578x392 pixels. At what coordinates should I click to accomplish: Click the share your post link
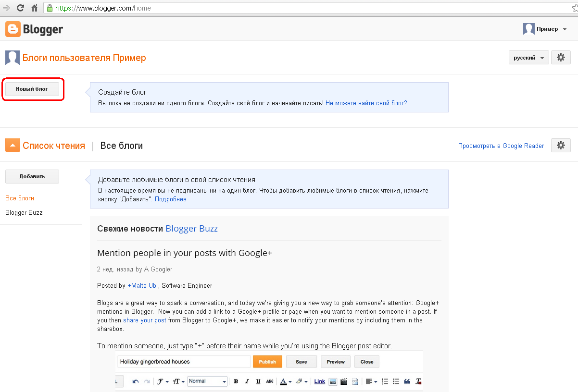tap(145, 320)
